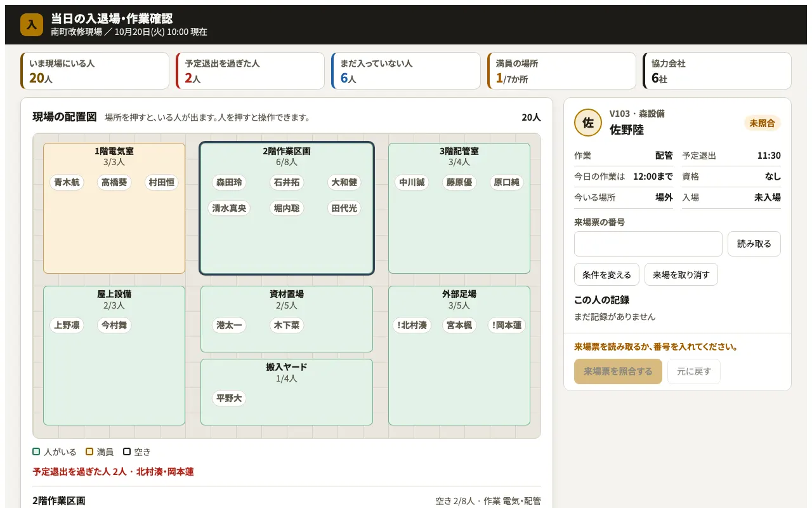Viewport: 812px width, 508px height.
Task: Click the 条件を変える button
Action: (606, 274)
